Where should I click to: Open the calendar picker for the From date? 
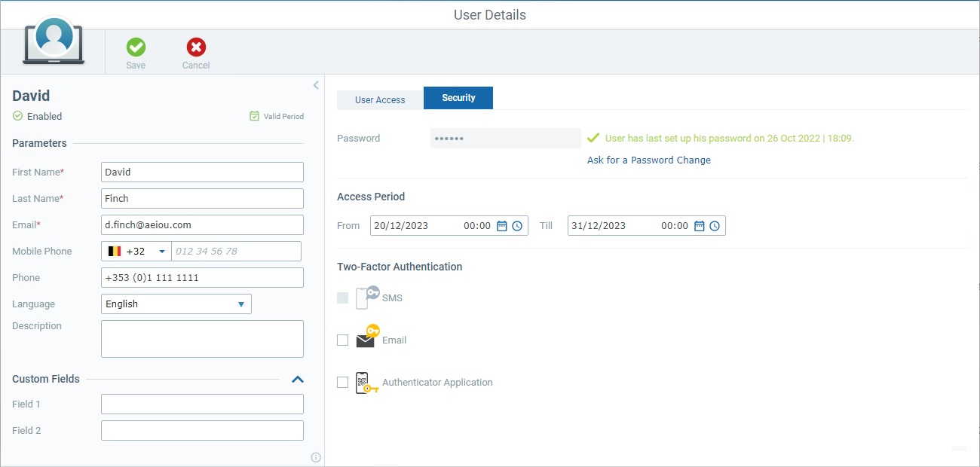pyautogui.click(x=501, y=225)
